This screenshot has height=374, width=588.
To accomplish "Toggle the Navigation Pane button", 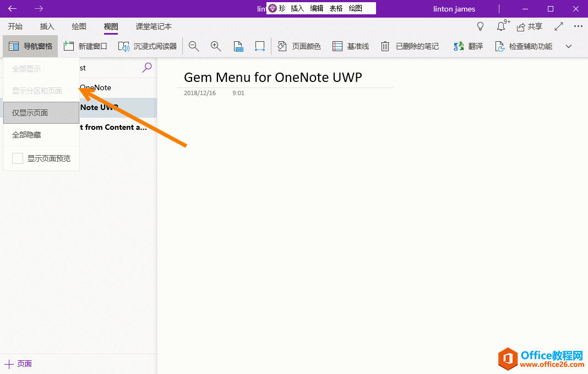I will 30,46.
